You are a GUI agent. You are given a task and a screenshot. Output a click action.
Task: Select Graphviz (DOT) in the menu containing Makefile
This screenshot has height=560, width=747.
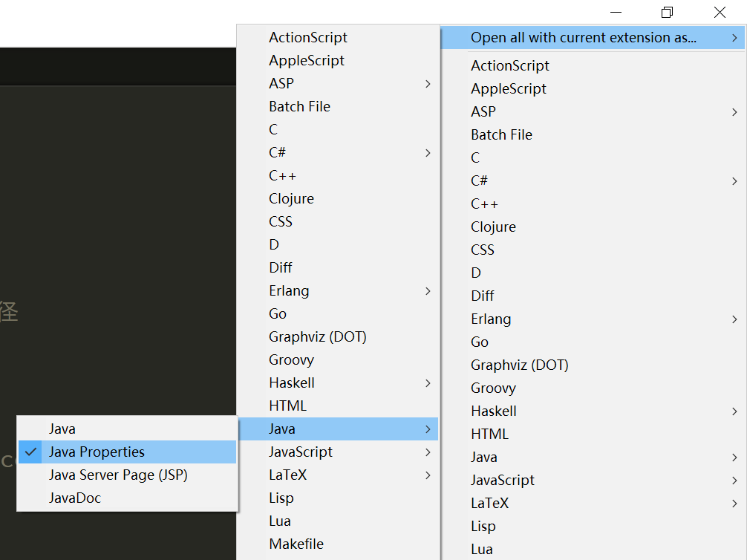click(x=338, y=337)
